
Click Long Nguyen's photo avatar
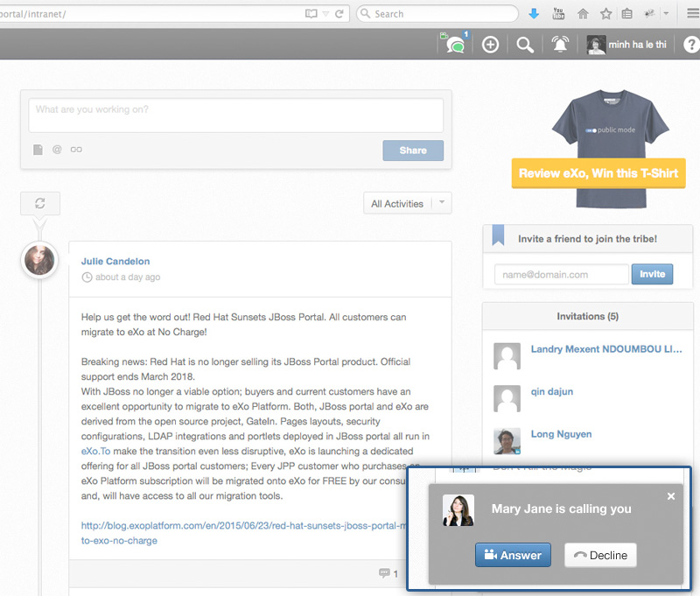click(x=507, y=441)
